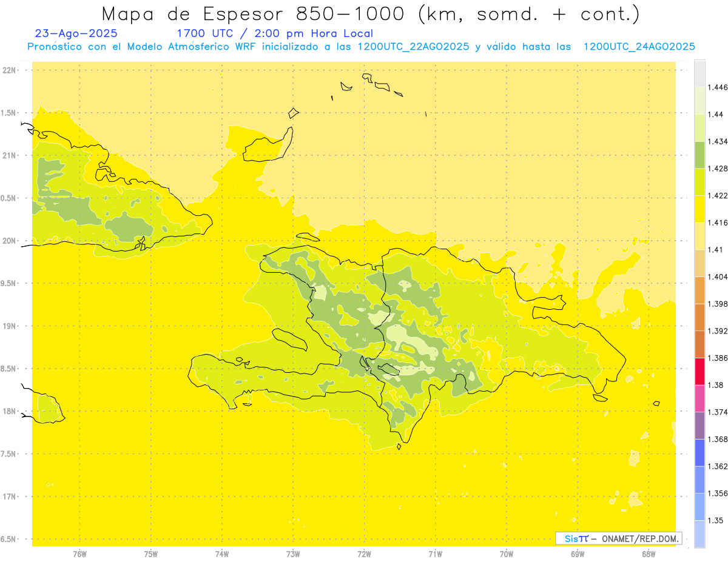Select the tan legend swatch between 1.404 and 1.41
This screenshot has height=562, width=728.
(699, 263)
